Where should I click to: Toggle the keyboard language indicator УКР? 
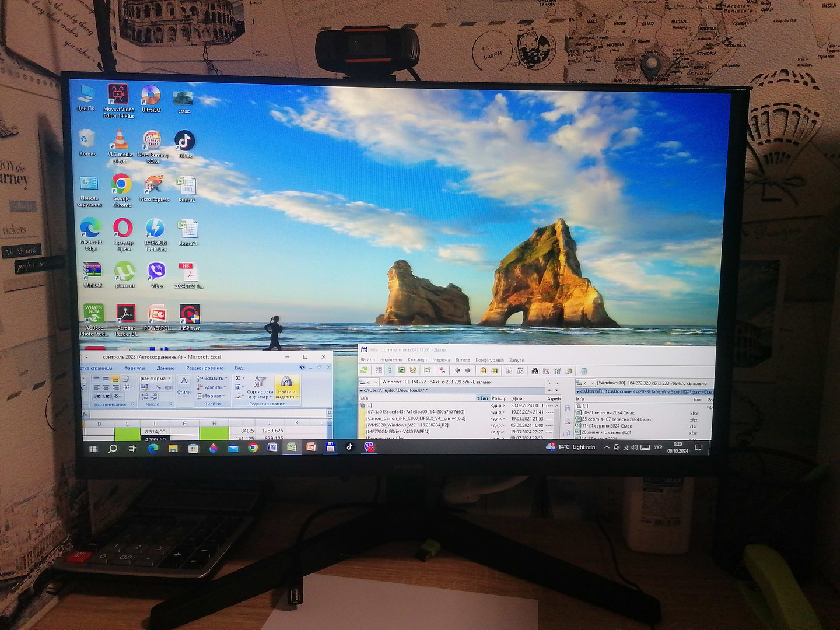[x=658, y=447]
